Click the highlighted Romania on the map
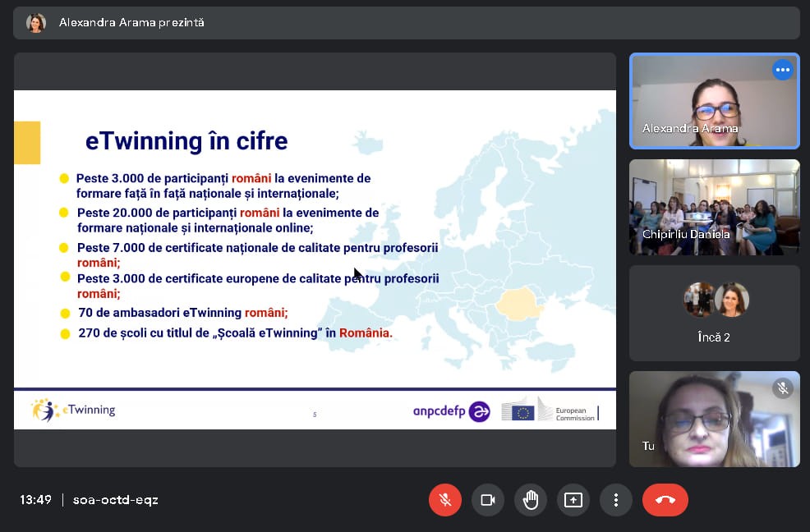 pyautogui.click(x=518, y=305)
